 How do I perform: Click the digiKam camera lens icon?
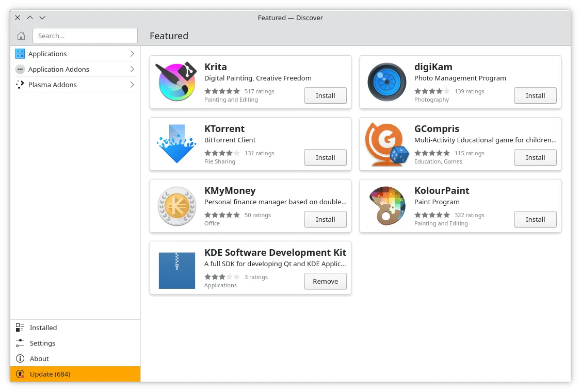(386, 81)
